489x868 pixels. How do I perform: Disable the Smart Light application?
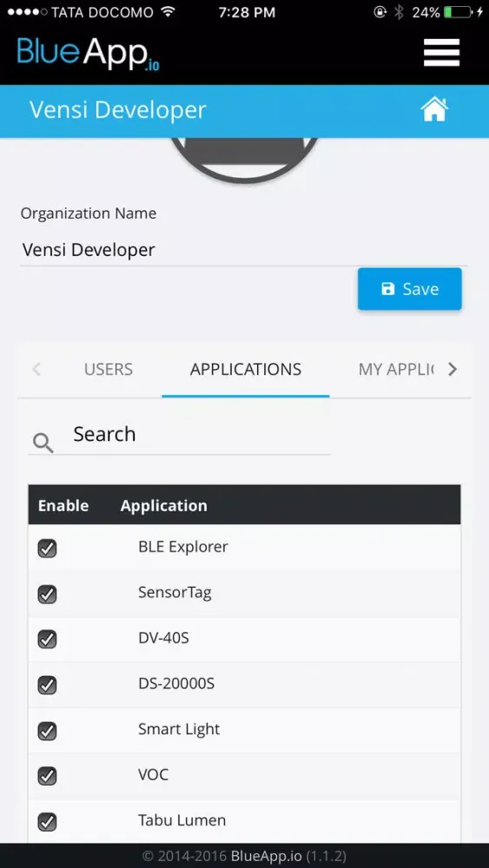pos(47,731)
